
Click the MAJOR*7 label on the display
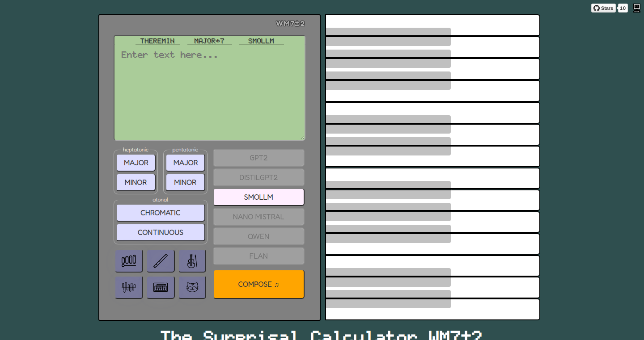tap(209, 41)
